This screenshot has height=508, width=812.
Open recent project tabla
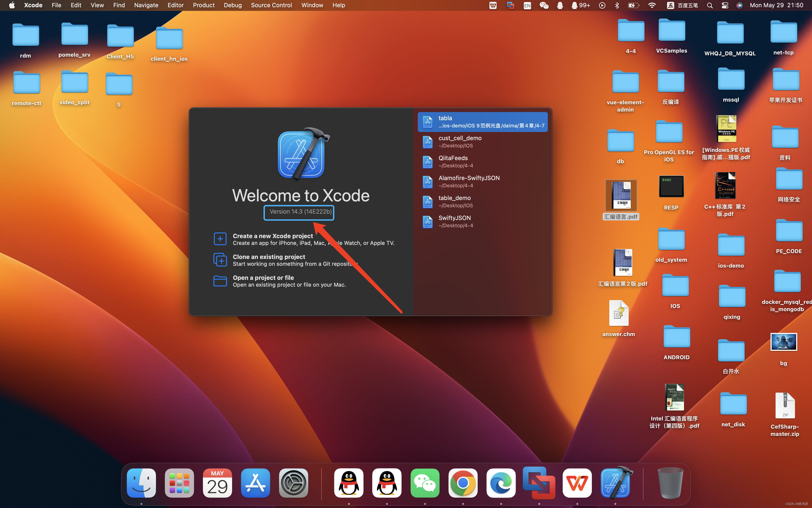click(483, 122)
